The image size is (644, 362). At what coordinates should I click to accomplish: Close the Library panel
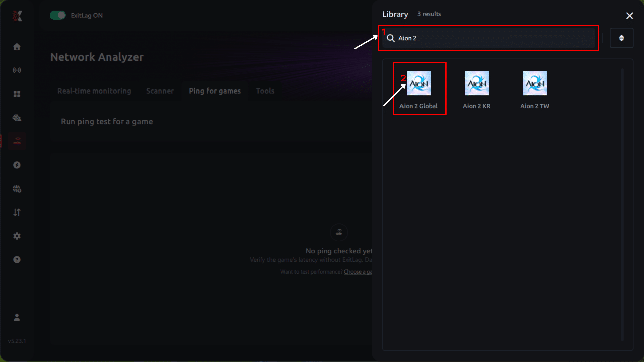coord(630,16)
